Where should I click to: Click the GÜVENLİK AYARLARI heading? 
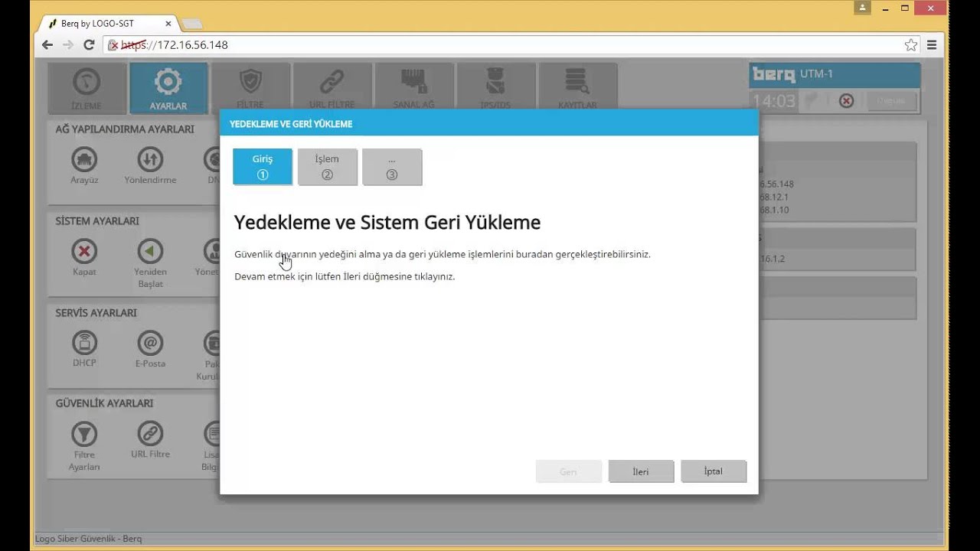[104, 403]
